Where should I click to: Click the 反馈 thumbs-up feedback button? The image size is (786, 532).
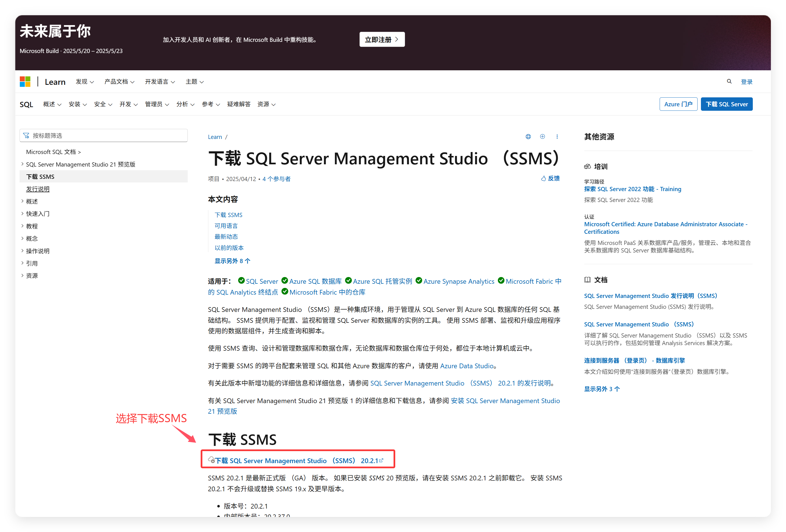[x=550, y=178]
